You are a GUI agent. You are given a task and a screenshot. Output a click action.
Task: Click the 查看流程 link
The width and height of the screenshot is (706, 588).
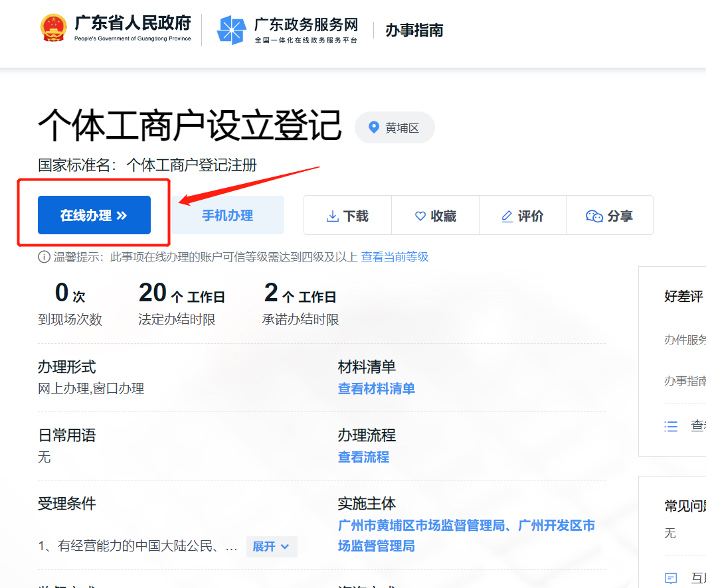(363, 457)
